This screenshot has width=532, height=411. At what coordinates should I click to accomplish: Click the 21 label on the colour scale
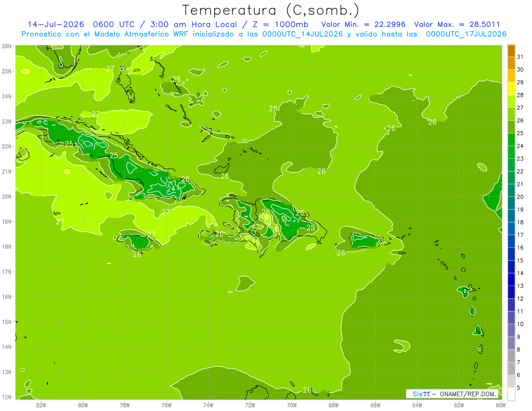tap(520, 184)
